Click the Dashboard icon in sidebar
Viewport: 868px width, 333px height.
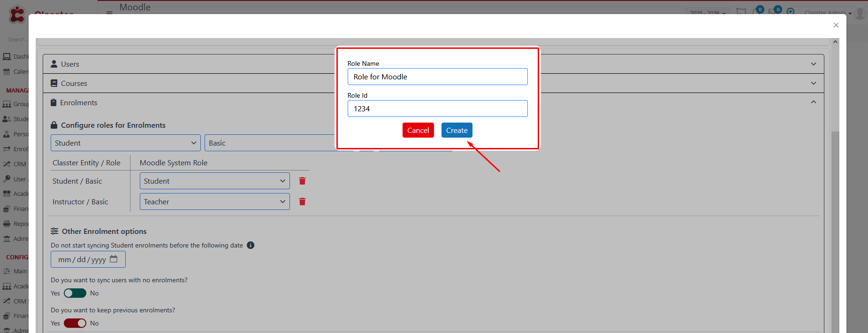click(7, 57)
